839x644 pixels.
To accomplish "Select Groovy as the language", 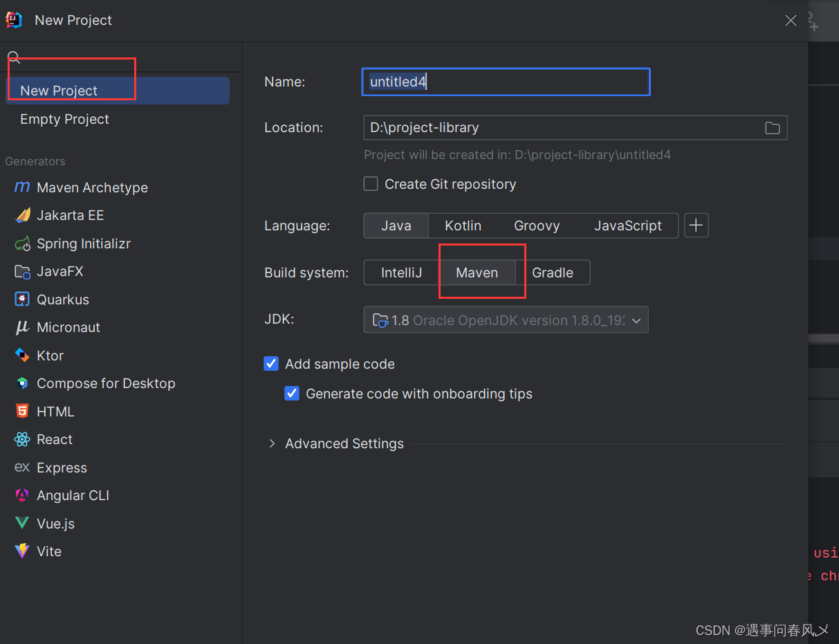I will coord(537,226).
